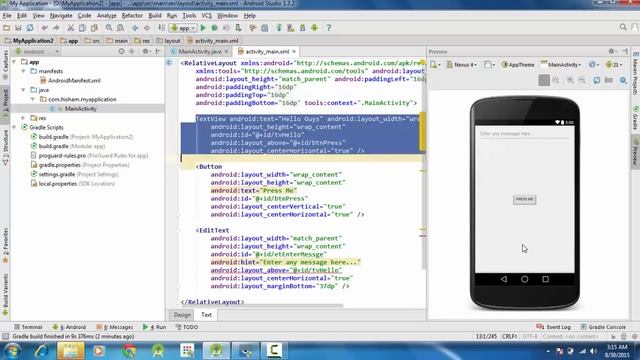Click the layout breadcrumb in navigation bar
This screenshot has width=640, height=360.
coord(169,41)
